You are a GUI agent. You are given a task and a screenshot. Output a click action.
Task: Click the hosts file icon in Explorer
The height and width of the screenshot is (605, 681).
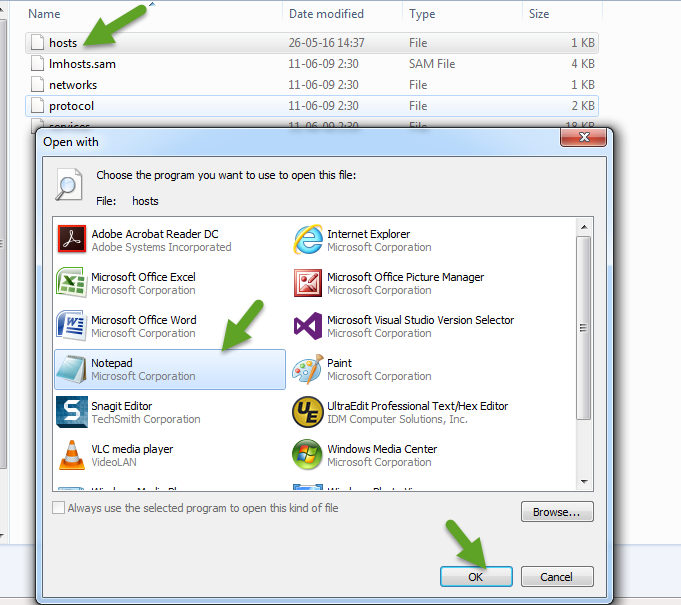38,43
